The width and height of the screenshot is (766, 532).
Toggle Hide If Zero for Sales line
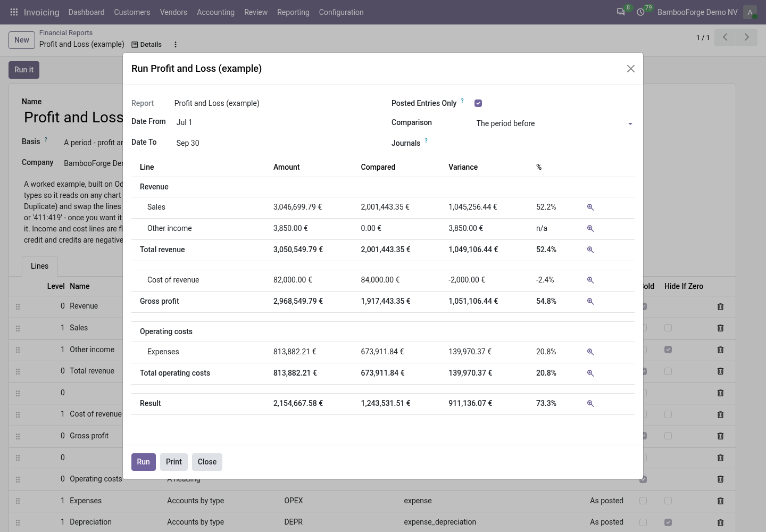668,328
